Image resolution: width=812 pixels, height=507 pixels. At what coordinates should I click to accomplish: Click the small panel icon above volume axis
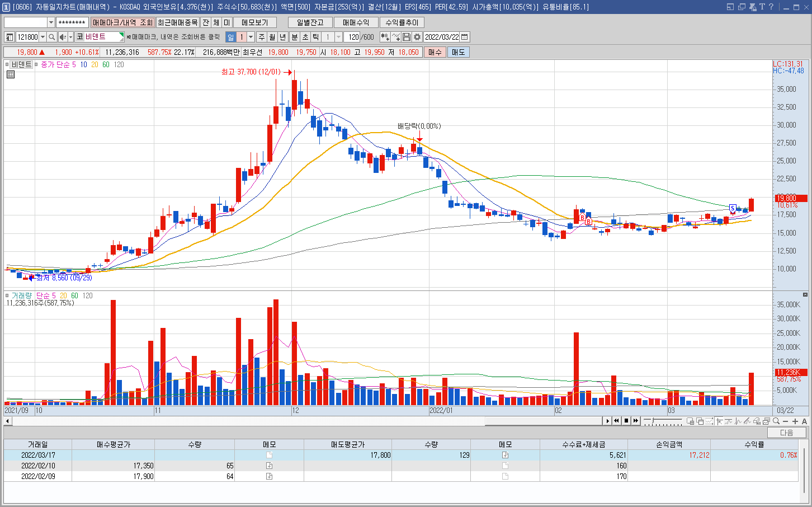click(805, 294)
